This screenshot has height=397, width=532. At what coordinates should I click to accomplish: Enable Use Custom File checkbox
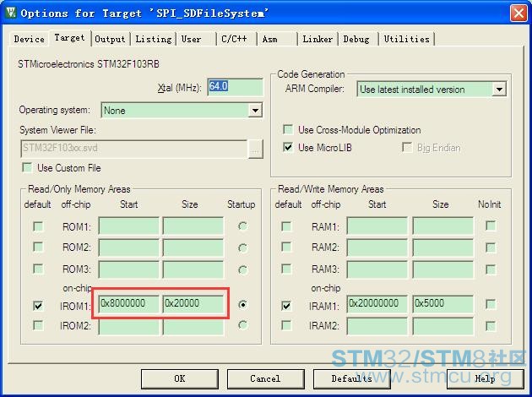pyautogui.click(x=27, y=167)
